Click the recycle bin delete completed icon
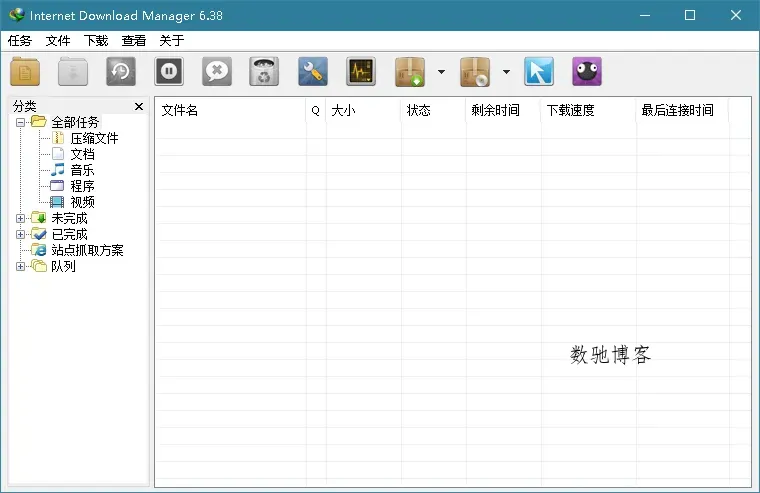This screenshot has width=760, height=493. tap(264, 72)
